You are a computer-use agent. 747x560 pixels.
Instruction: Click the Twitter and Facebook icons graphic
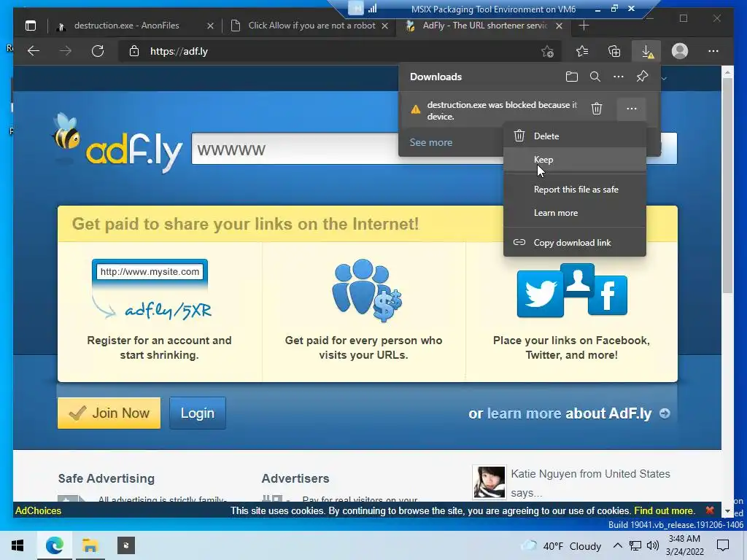tap(572, 290)
